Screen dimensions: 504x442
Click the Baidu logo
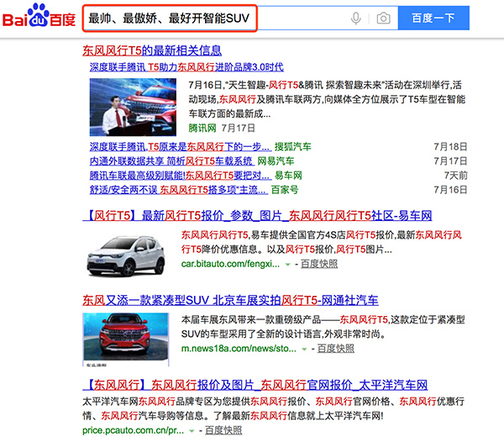point(39,16)
